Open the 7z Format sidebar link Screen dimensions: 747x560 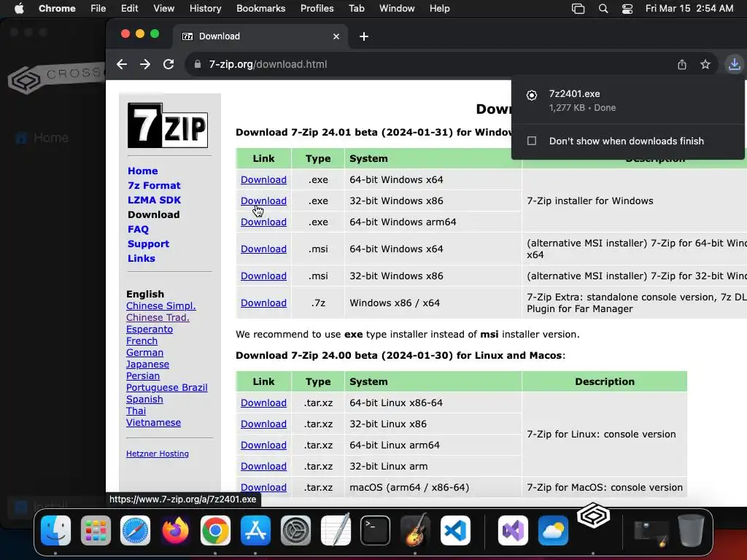154,186
